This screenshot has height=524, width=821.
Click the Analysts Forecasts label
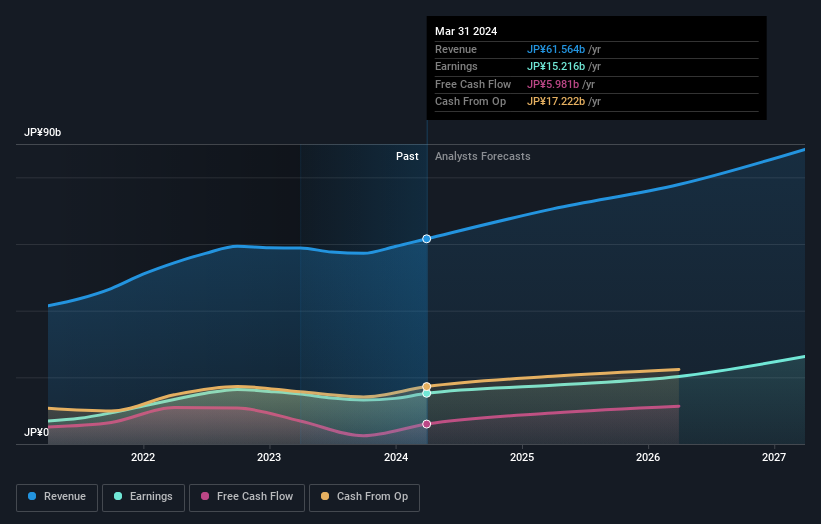point(482,156)
